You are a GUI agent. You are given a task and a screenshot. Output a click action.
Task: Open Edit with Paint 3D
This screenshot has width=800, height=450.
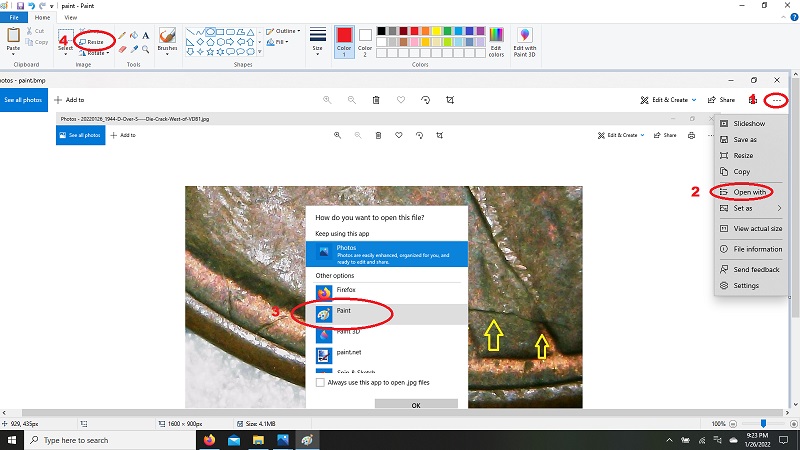pyautogui.click(x=524, y=42)
